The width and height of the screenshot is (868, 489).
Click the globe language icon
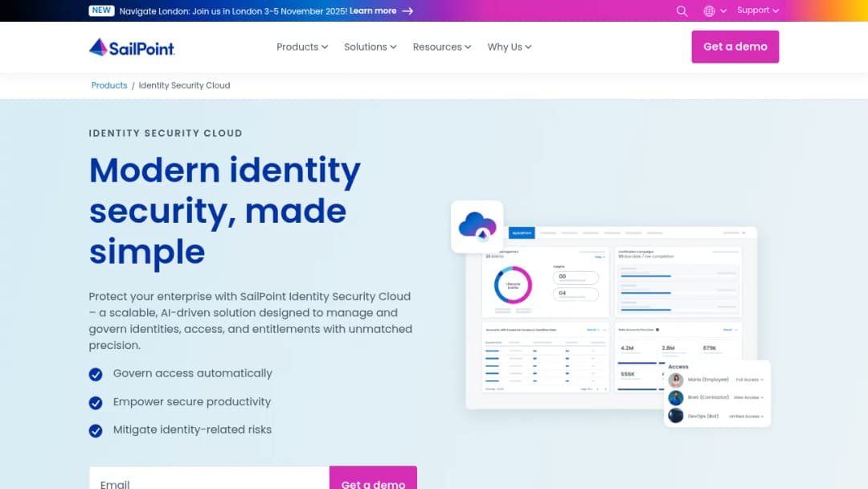coord(709,11)
